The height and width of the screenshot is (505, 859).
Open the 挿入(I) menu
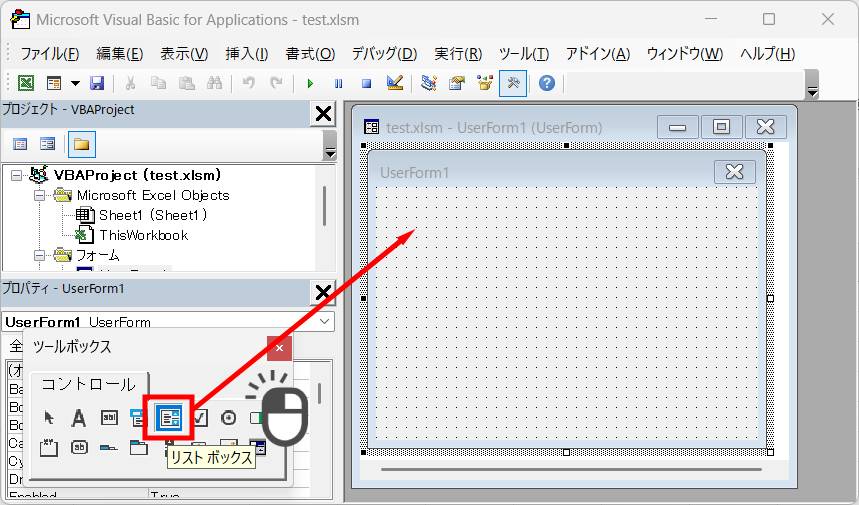coord(247,54)
